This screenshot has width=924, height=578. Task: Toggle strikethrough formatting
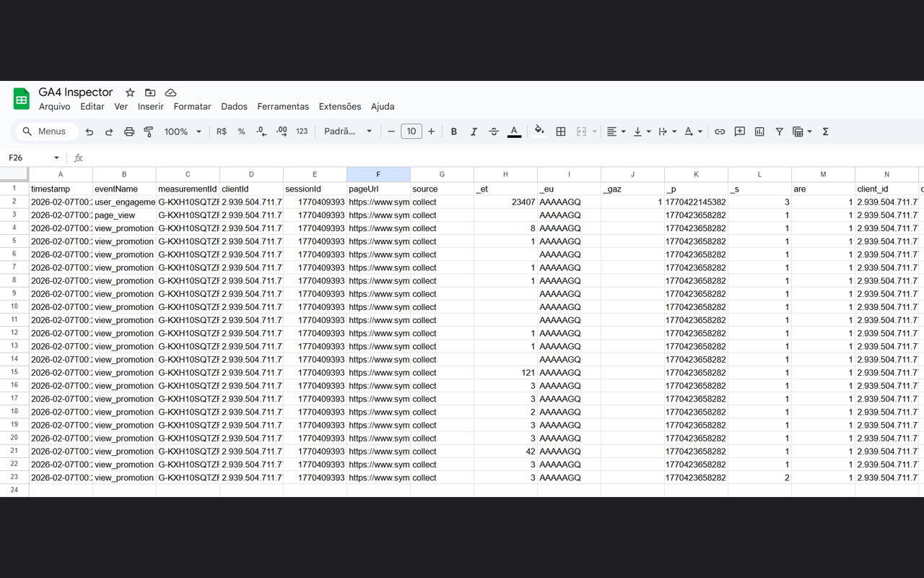point(494,131)
